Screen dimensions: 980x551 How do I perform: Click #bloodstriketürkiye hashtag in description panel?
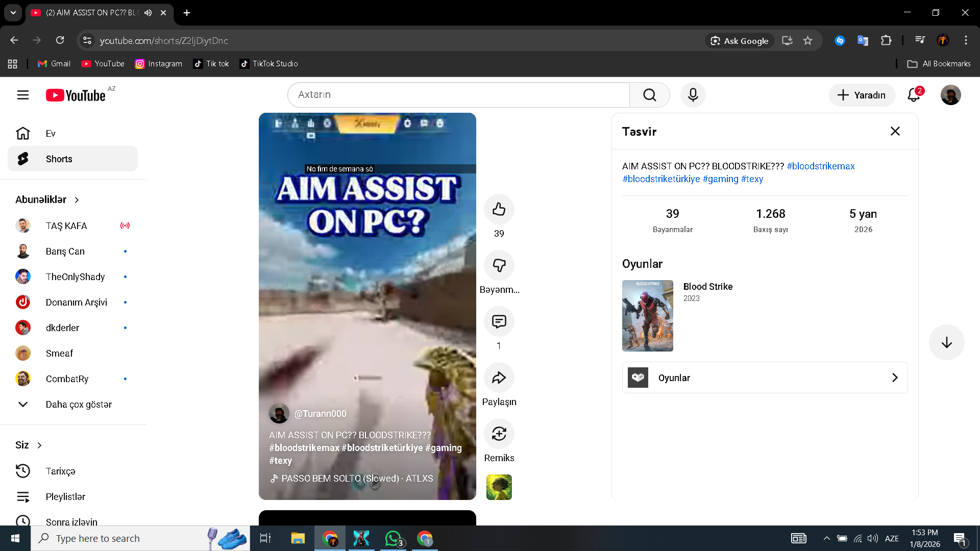point(661,179)
